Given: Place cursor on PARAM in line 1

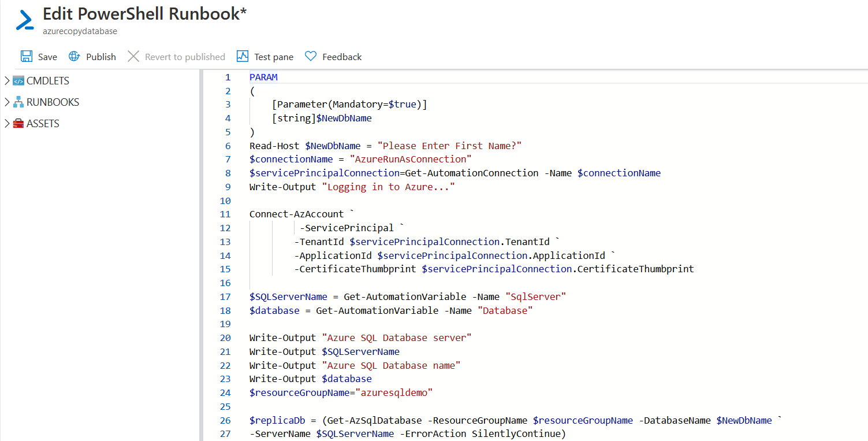Looking at the screenshot, I should pos(263,77).
